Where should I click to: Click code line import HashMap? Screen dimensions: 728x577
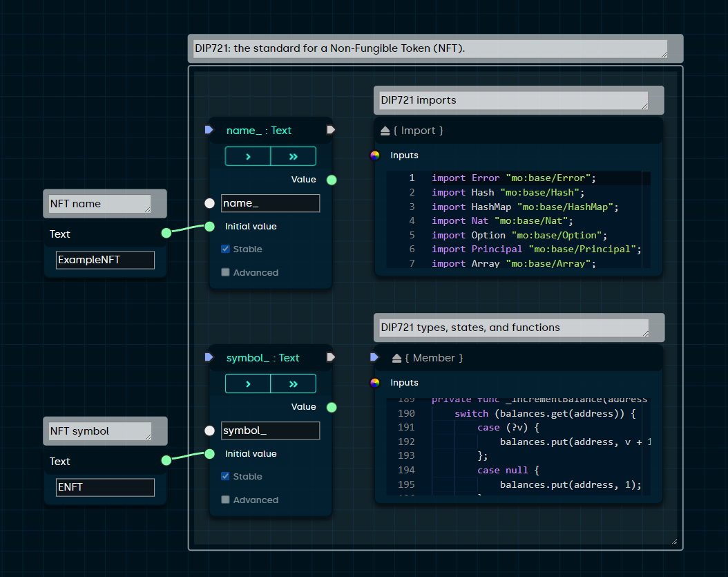click(x=525, y=207)
